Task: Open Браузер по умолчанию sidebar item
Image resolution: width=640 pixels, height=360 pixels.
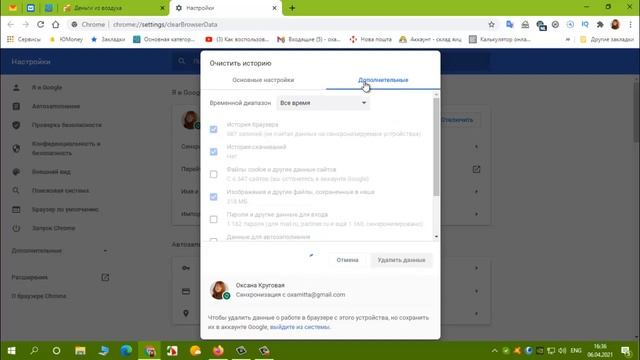Action: point(65,209)
